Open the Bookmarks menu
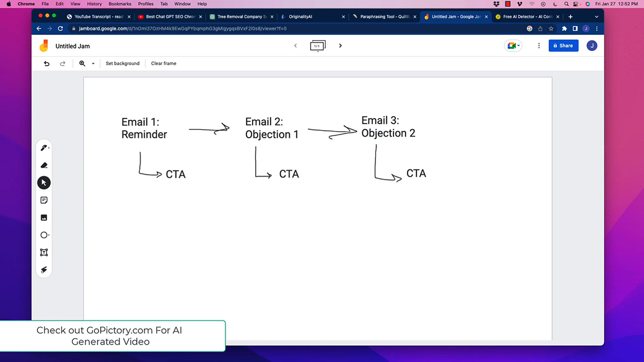The width and height of the screenshot is (644, 362). (120, 4)
